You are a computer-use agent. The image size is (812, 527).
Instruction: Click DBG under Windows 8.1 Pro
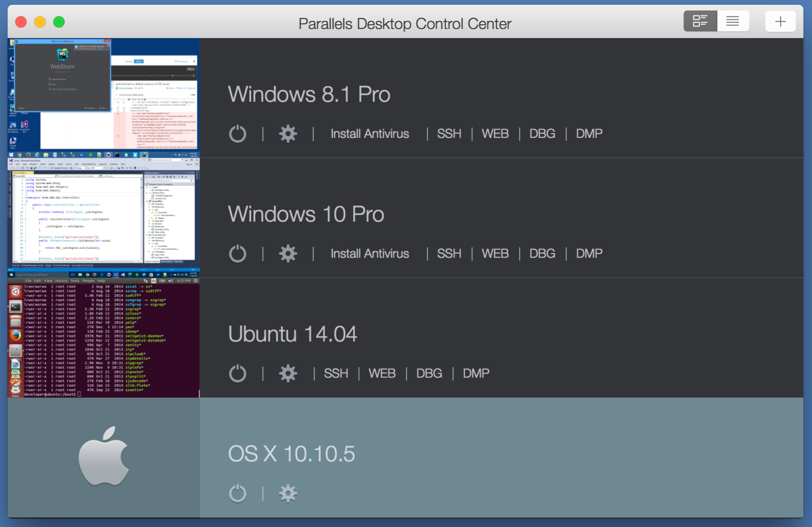542,134
